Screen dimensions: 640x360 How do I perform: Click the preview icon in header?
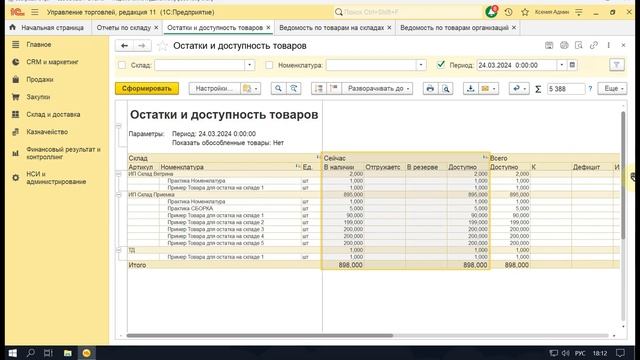tap(579, 45)
